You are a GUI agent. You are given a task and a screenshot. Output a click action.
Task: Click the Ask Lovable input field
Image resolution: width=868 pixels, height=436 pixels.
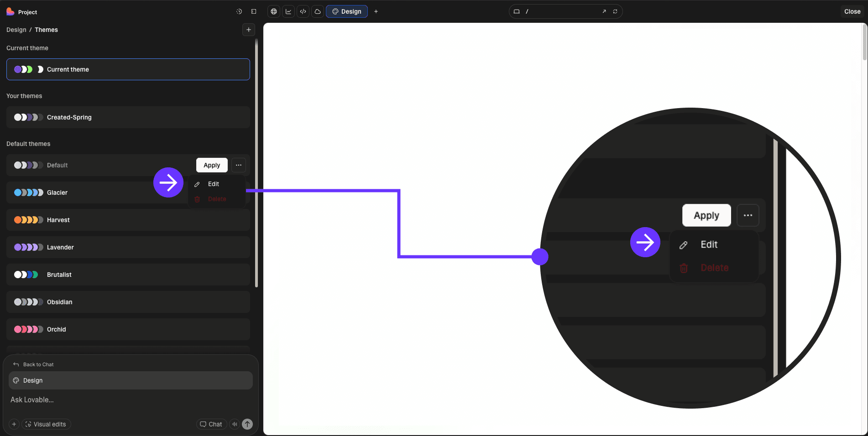pos(128,400)
